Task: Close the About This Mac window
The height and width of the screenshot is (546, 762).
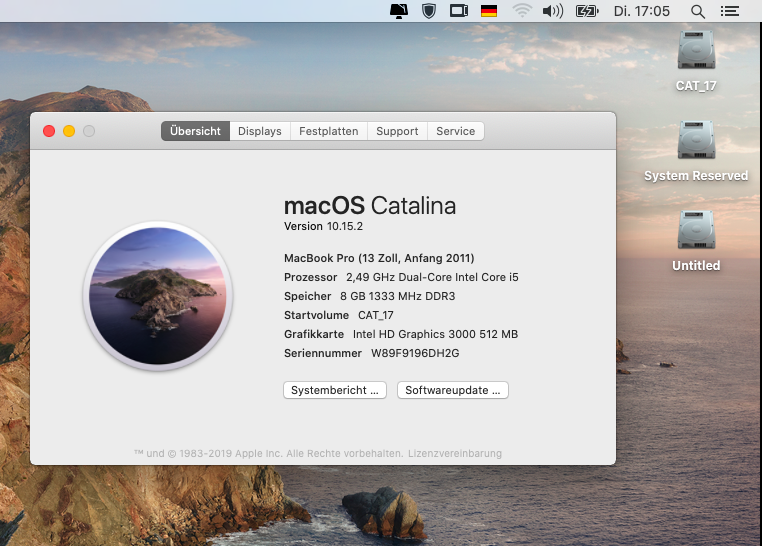Action: coord(49,131)
